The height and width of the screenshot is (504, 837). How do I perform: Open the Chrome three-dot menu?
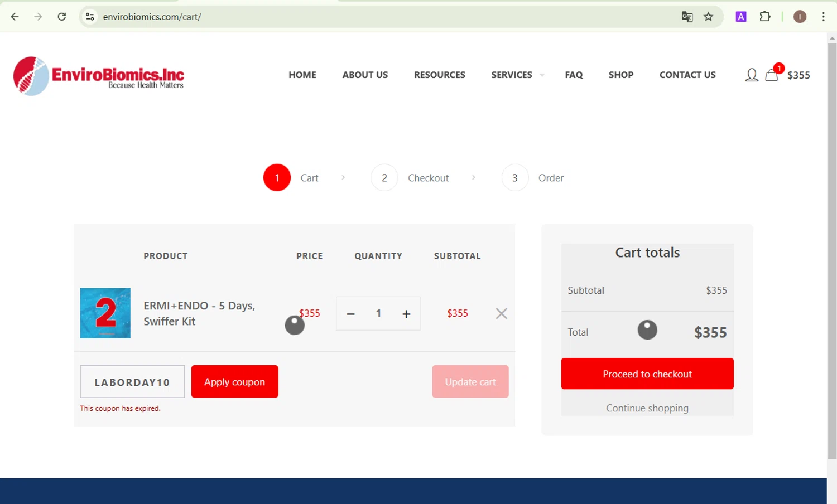tap(824, 17)
